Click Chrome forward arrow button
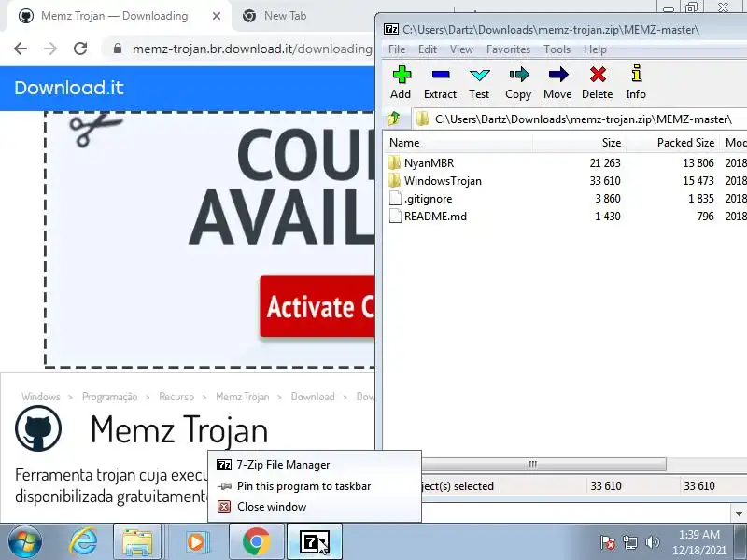This screenshot has height=560, width=747. 50,49
